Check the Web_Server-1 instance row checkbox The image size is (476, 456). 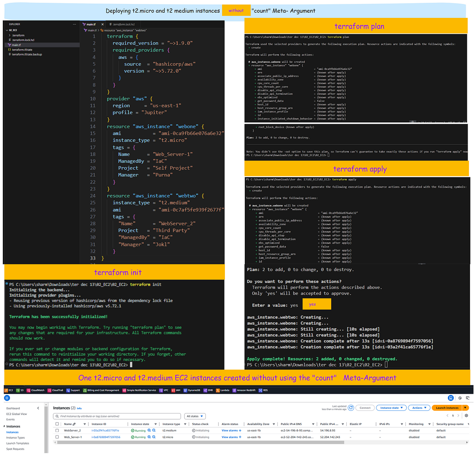[x=56, y=437]
